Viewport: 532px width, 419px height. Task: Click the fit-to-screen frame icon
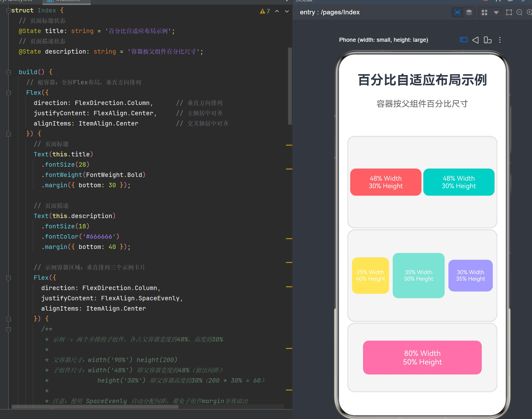[x=509, y=12]
